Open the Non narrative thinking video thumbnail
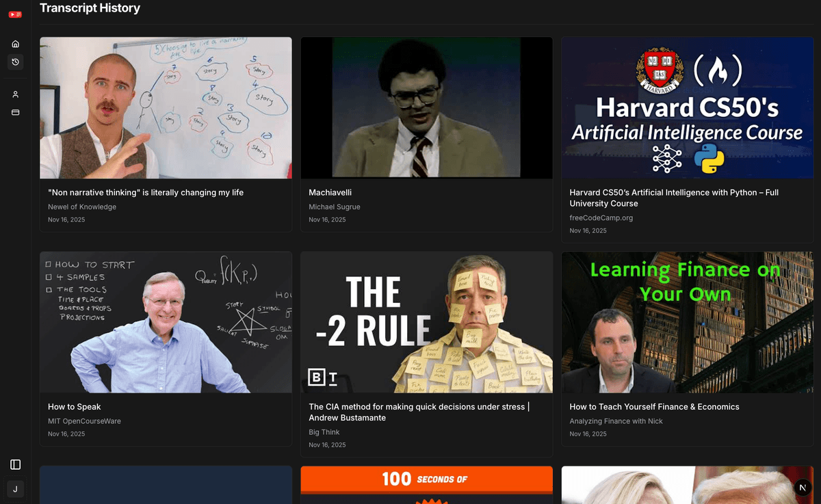 [x=166, y=108]
